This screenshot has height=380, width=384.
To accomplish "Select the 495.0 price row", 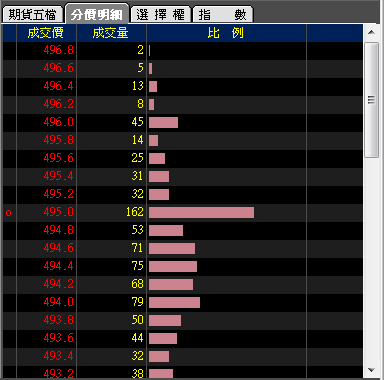I will [x=183, y=212].
